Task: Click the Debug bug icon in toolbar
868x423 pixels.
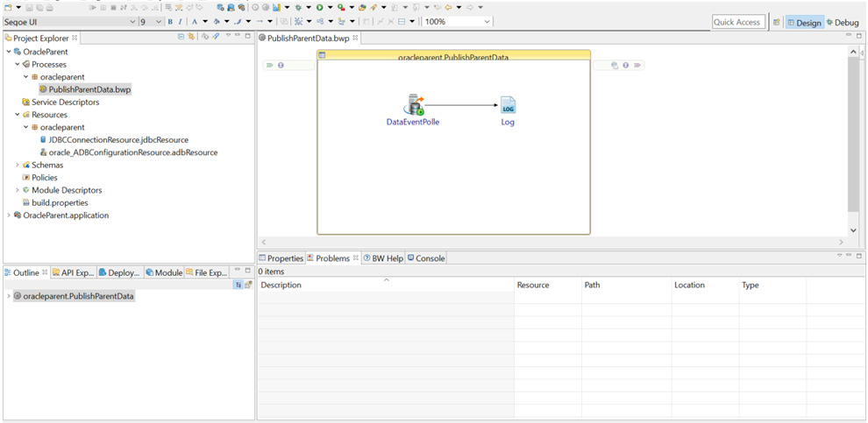Action: point(298,7)
